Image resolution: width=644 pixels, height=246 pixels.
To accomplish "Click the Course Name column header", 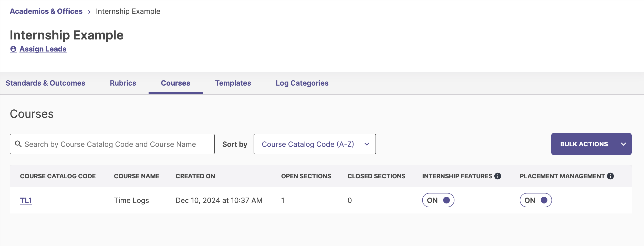I will click(137, 176).
